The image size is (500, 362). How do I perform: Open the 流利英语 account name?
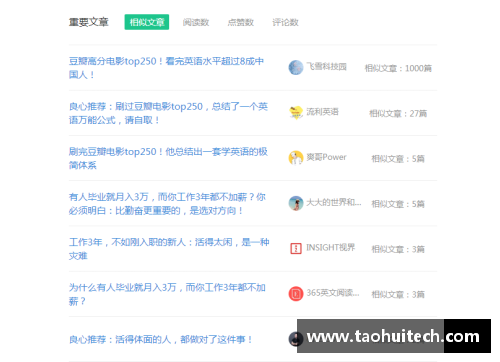(322, 112)
